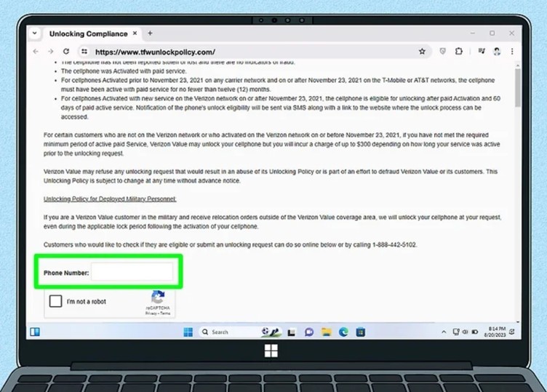Launch File Explorer from the taskbar
Image resolution: width=547 pixels, height=392 pixels.
pyautogui.click(x=326, y=332)
